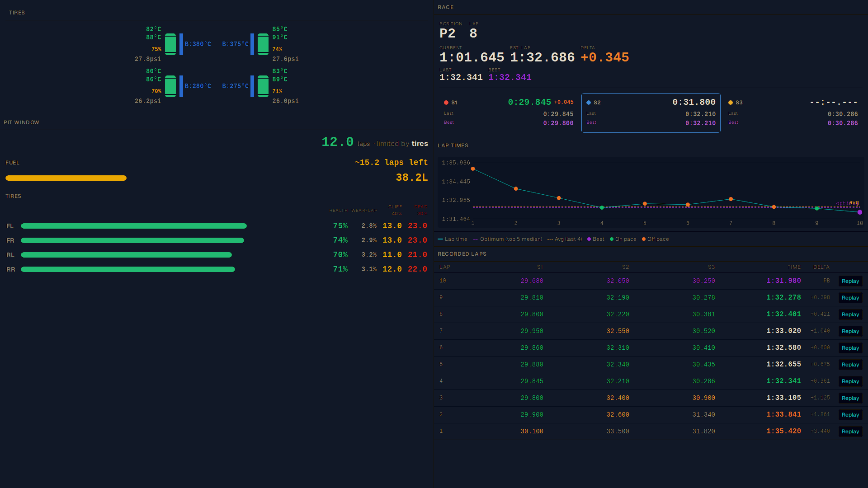
Task: Click the 33.500 S2 time of lap 1
Action: (x=618, y=432)
